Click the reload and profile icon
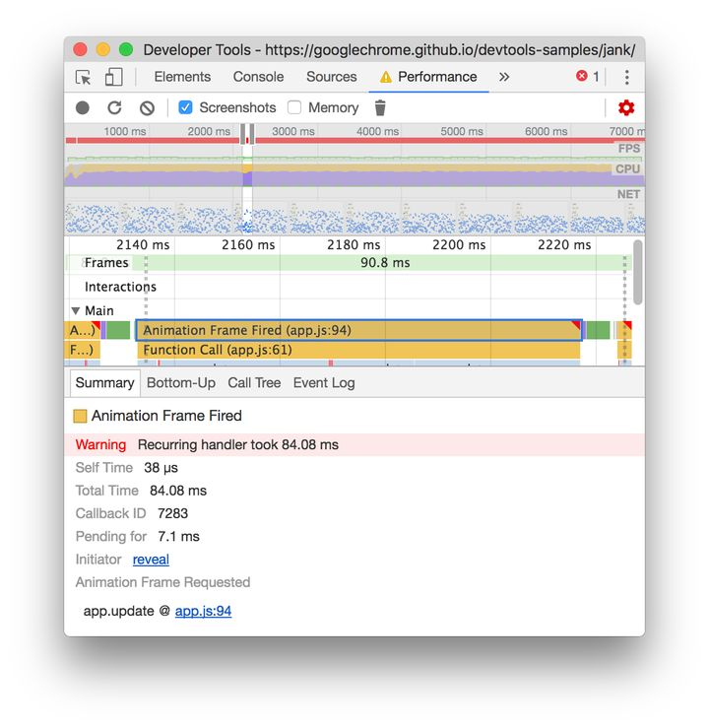 point(114,107)
